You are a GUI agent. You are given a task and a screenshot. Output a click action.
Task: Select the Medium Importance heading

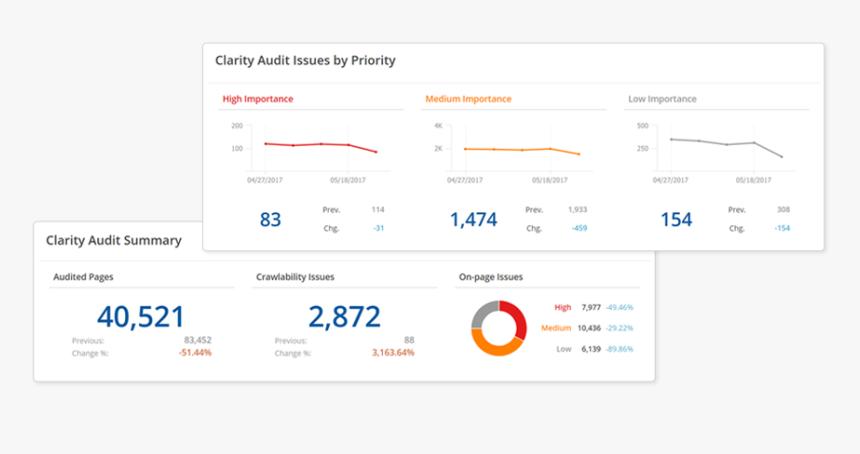coord(468,99)
